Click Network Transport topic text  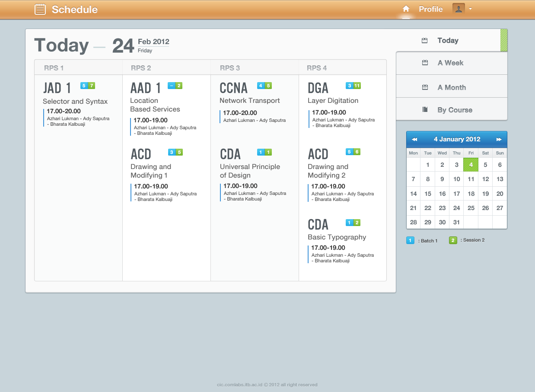tap(250, 101)
